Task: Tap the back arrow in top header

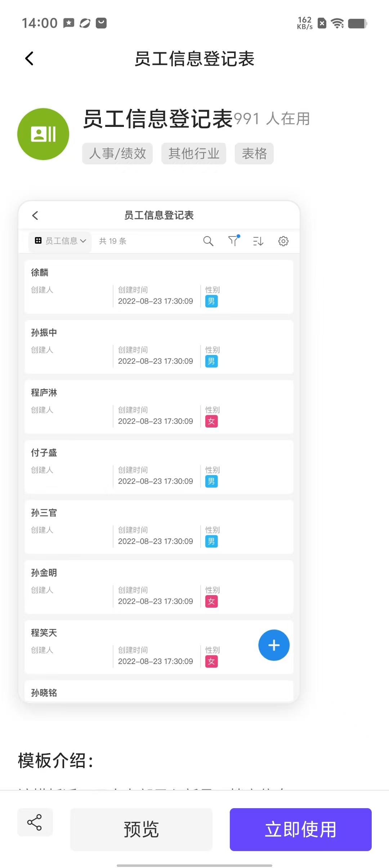Action: click(x=30, y=58)
